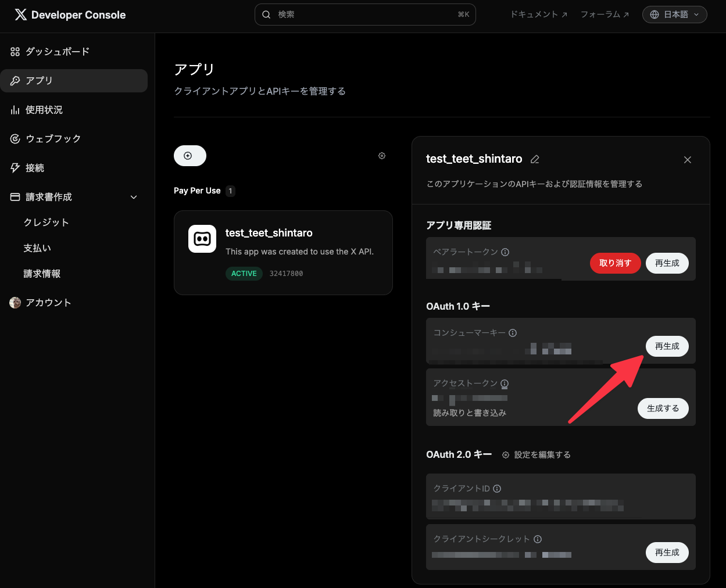Go to 使用状況 in the sidebar

pyautogui.click(x=44, y=110)
